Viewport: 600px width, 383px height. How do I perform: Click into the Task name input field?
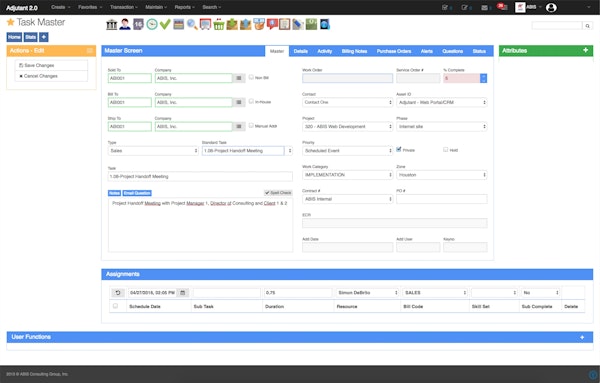(x=200, y=176)
